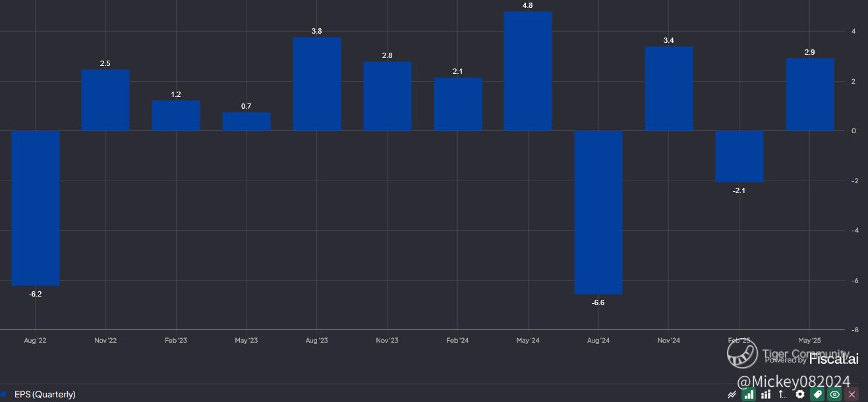Click the May '25 x-axis label
Screen dimensions: 868x402
point(810,341)
